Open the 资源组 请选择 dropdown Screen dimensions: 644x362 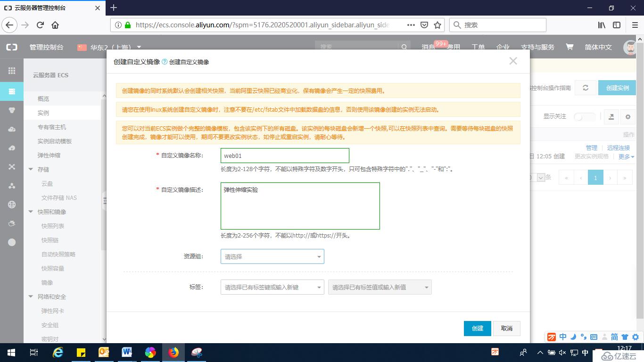(272, 256)
